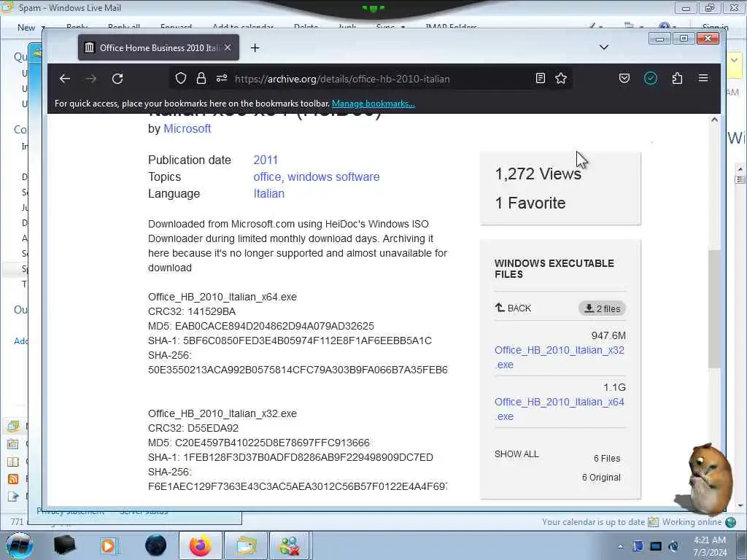Click the taskbar clock showing 4:21 AM
The height and width of the screenshot is (560, 747).
(x=710, y=546)
